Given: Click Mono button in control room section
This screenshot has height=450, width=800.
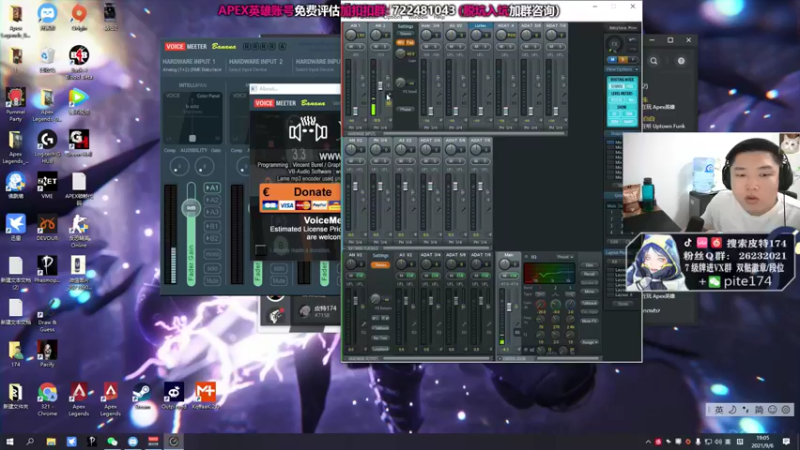Looking at the screenshot, I should click(x=589, y=291).
